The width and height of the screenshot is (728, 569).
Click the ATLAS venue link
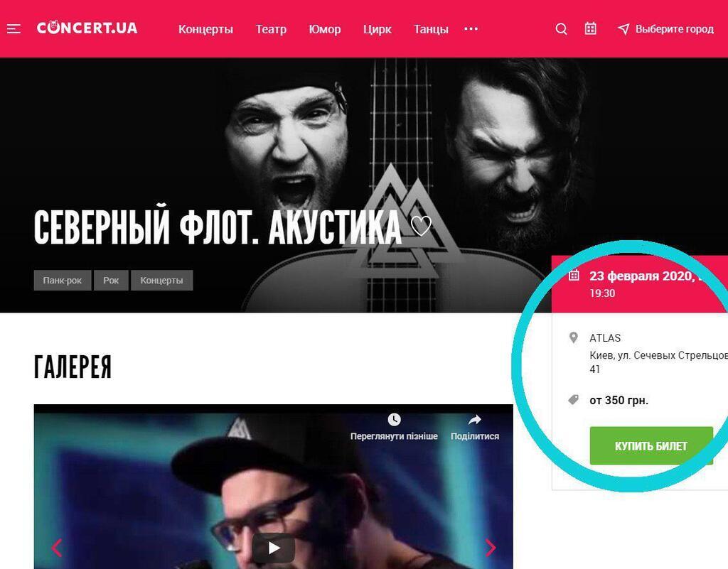click(x=605, y=337)
